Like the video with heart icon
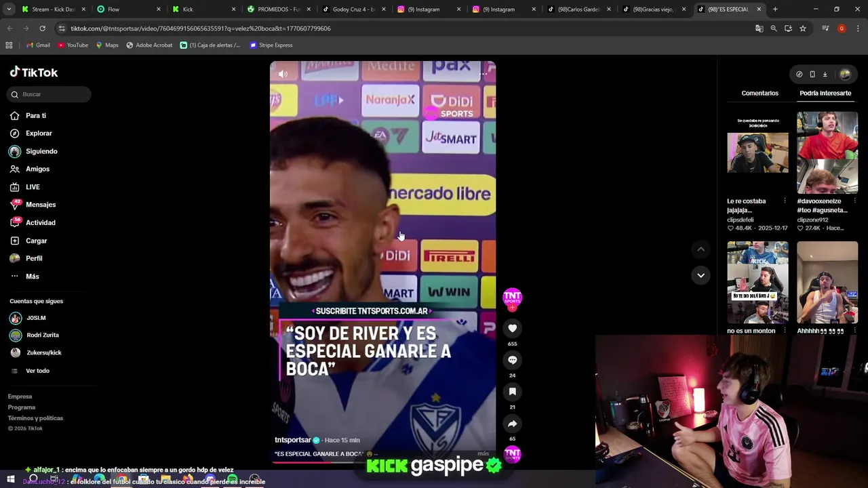 coord(512,328)
